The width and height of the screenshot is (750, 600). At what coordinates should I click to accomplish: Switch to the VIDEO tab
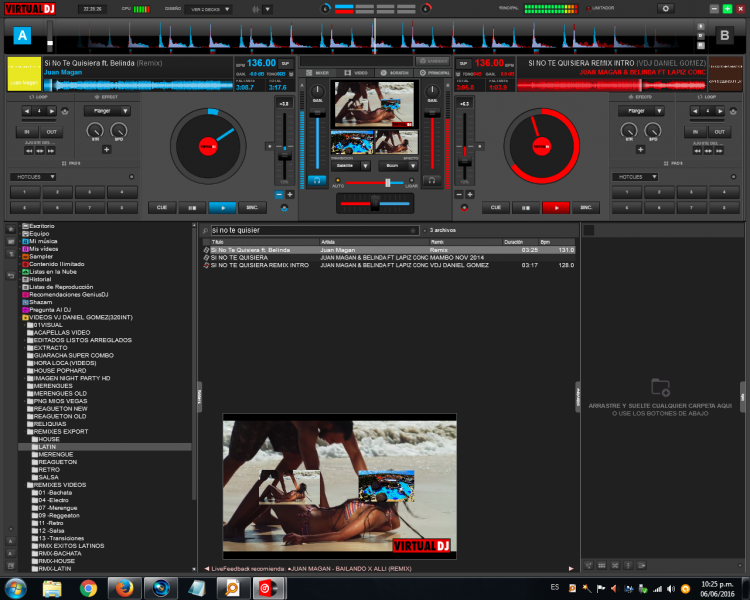click(356, 73)
